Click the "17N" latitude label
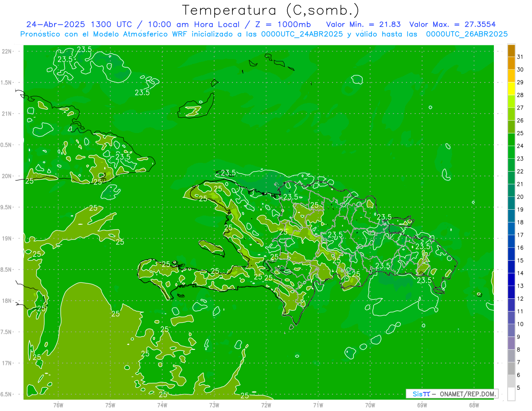The width and height of the screenshot is (532, 411). coord(8,364)
